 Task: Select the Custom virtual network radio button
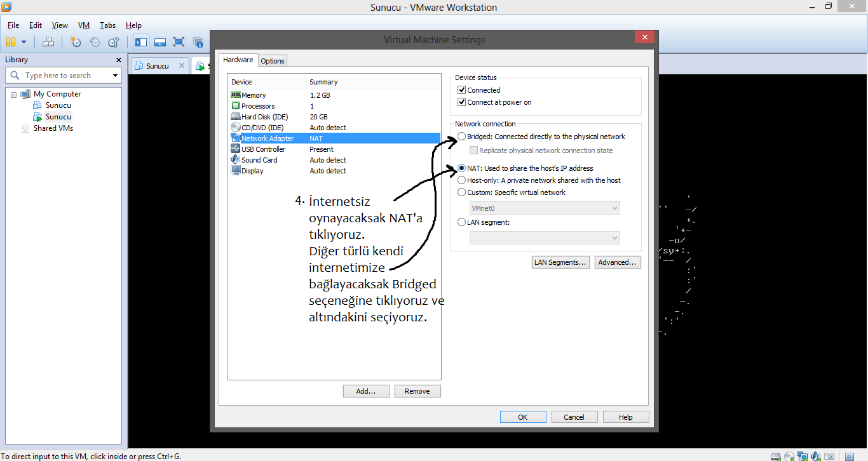462,192
